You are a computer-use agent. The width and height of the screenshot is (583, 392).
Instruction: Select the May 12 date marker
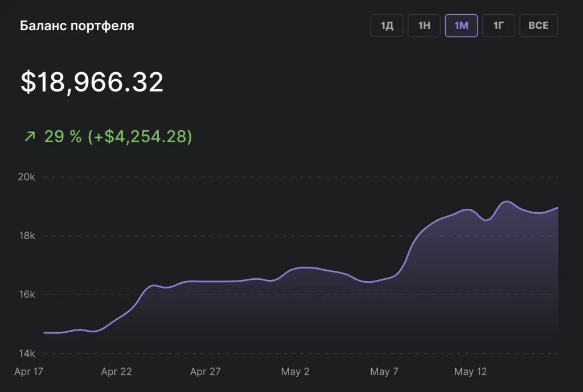[470, 372]
